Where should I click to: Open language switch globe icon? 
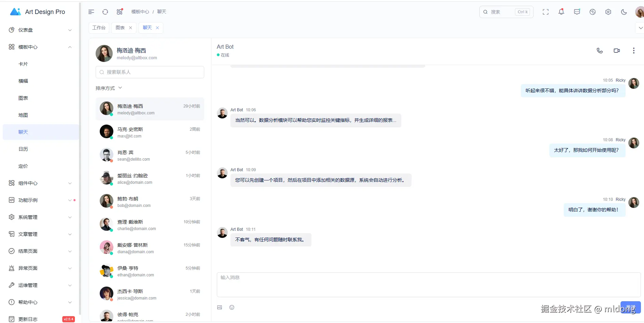[593, 12]
